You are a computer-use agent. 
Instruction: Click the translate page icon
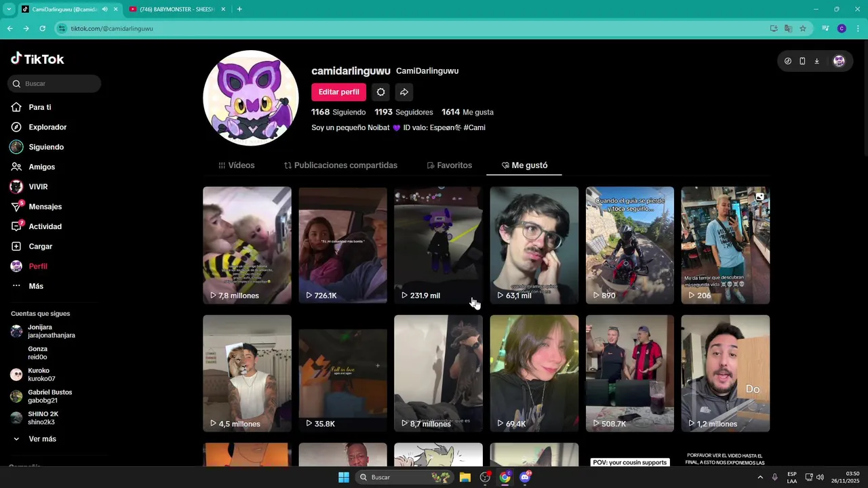788,28
